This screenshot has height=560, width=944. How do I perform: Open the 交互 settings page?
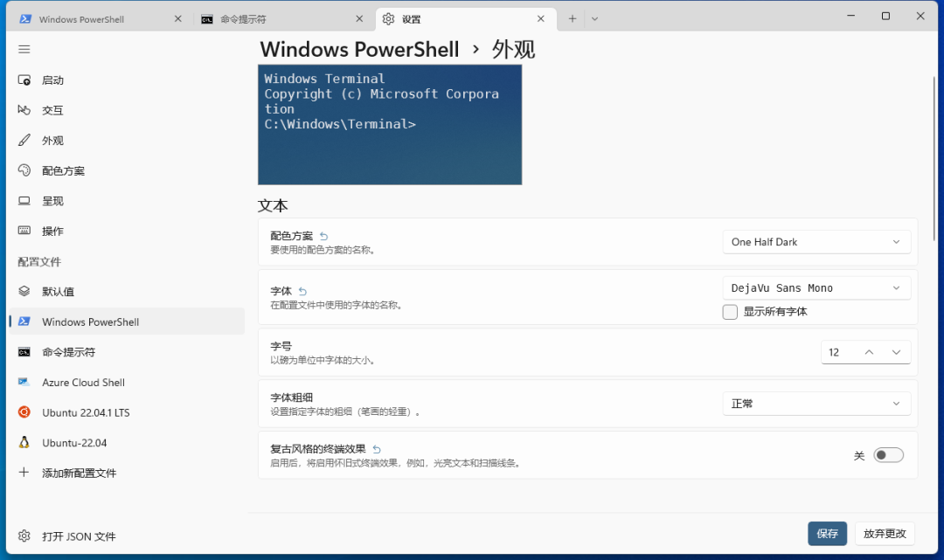pyautogui.click(x=127, y=110)
